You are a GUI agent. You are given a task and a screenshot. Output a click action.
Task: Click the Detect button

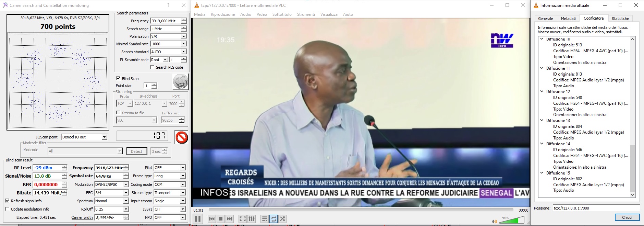[136, 151]
